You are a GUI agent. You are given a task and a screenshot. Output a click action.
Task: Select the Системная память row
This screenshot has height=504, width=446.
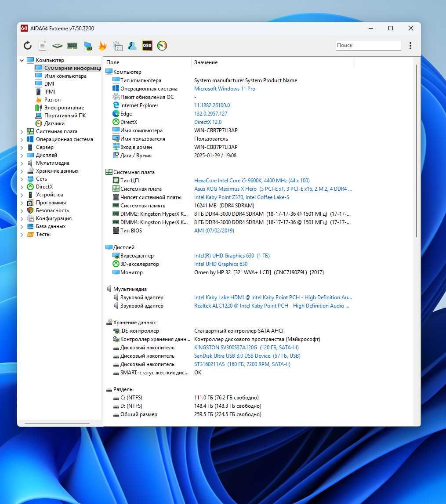coord(229,206)
